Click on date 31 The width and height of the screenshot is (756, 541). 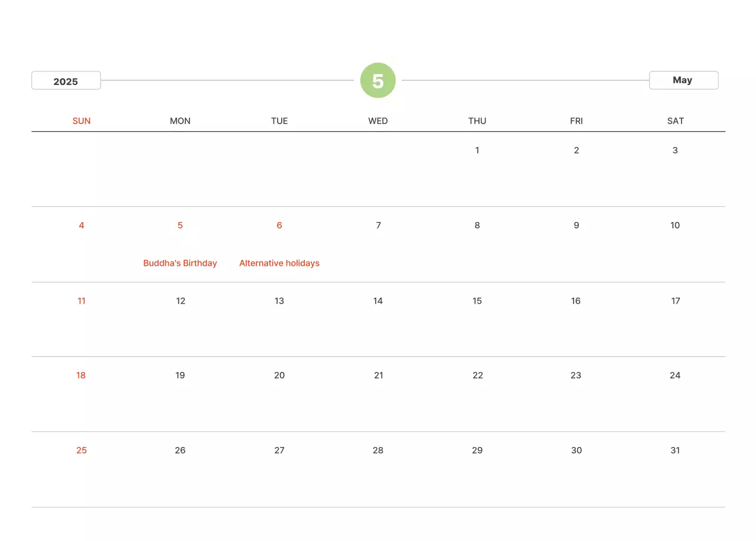point(675,451)
